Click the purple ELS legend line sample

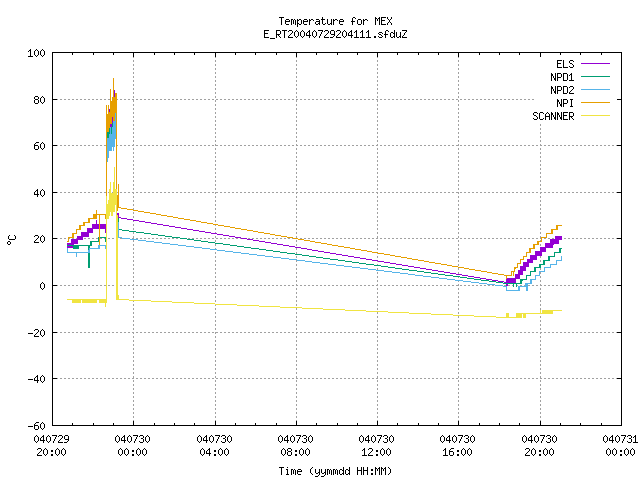[596, 64]
